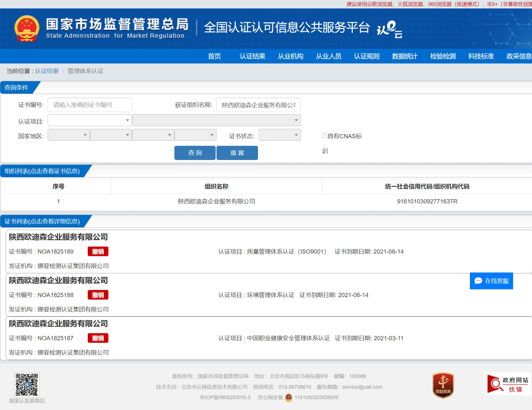This screenshot has width=532, height=410.
Task: Open the 科技标准 menu item
Action: pos(481,56)
